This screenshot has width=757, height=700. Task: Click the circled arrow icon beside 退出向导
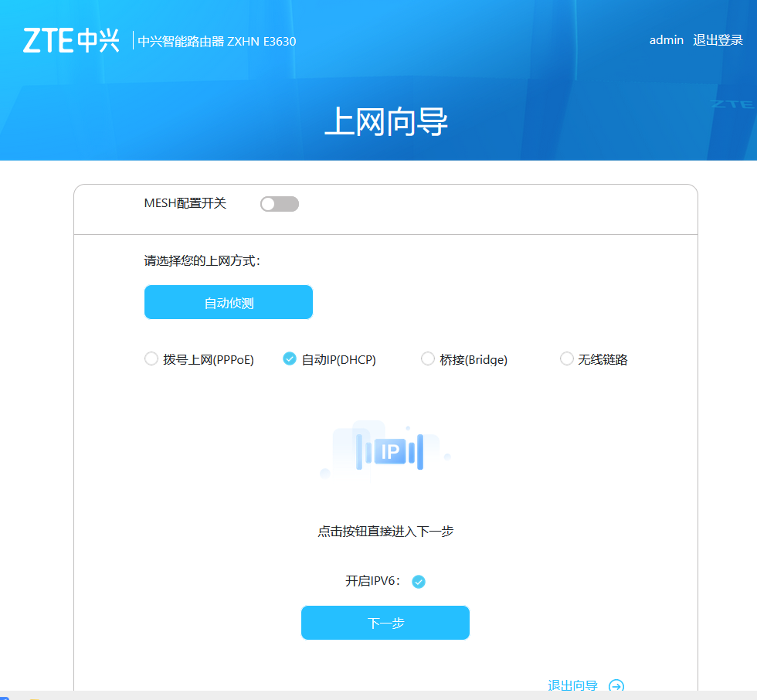(616, 685)
